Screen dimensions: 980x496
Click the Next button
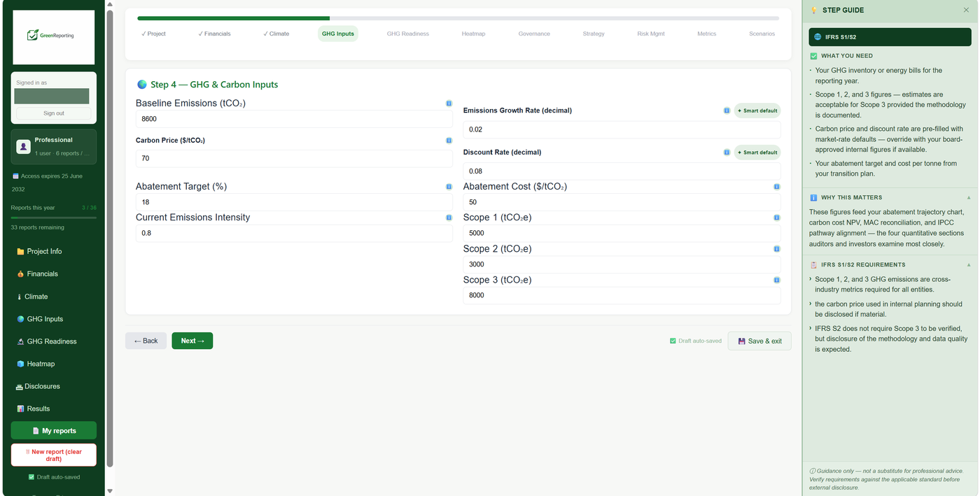(192, 341)
